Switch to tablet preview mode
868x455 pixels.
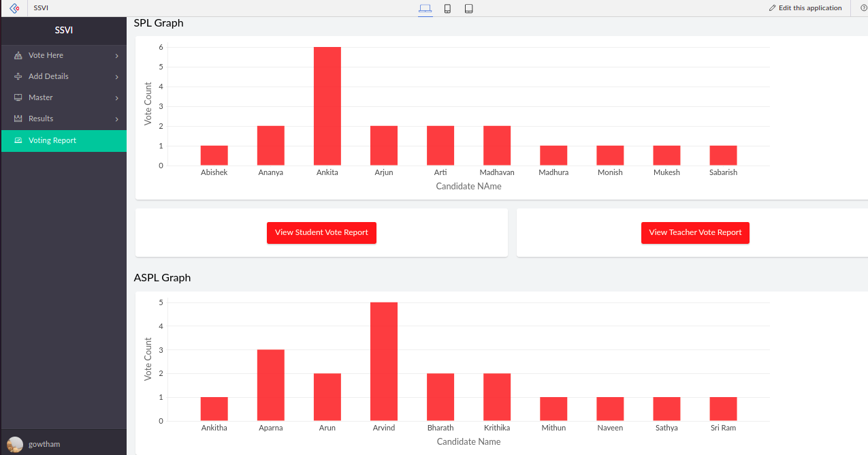[x=468, y=9]
